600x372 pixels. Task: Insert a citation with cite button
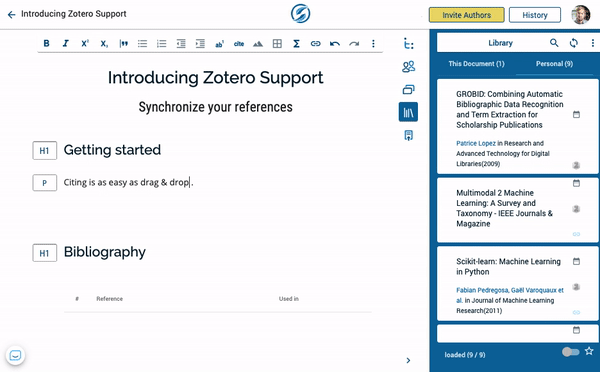tap(239, 44)
